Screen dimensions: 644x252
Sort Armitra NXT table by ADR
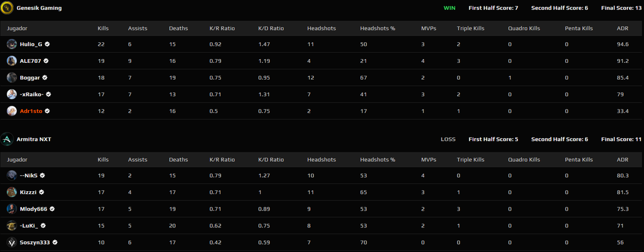[623, 160]
